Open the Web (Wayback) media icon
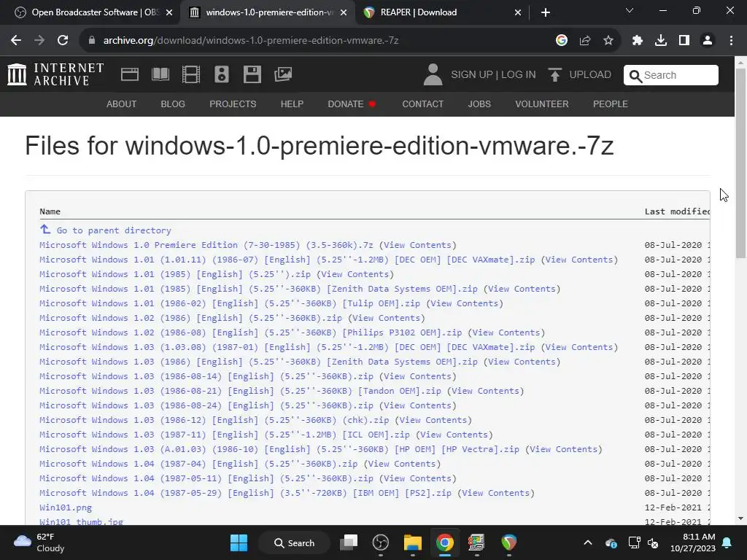Viewport: 747px width, 560px height. click(130, 74)
